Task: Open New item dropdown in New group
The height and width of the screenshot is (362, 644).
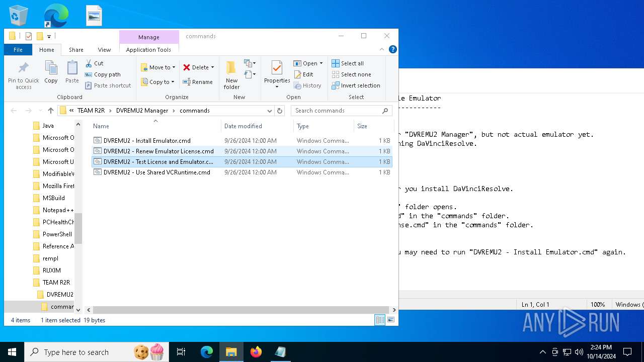Action: click(x=250, y=63)
